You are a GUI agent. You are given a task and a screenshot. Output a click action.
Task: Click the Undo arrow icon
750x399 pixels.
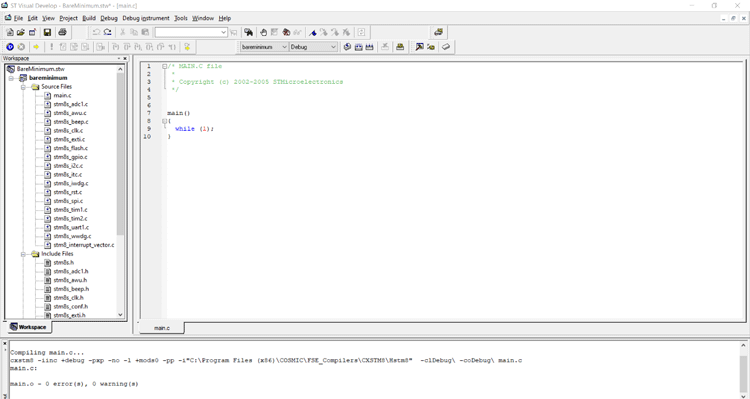click(96, 33)
